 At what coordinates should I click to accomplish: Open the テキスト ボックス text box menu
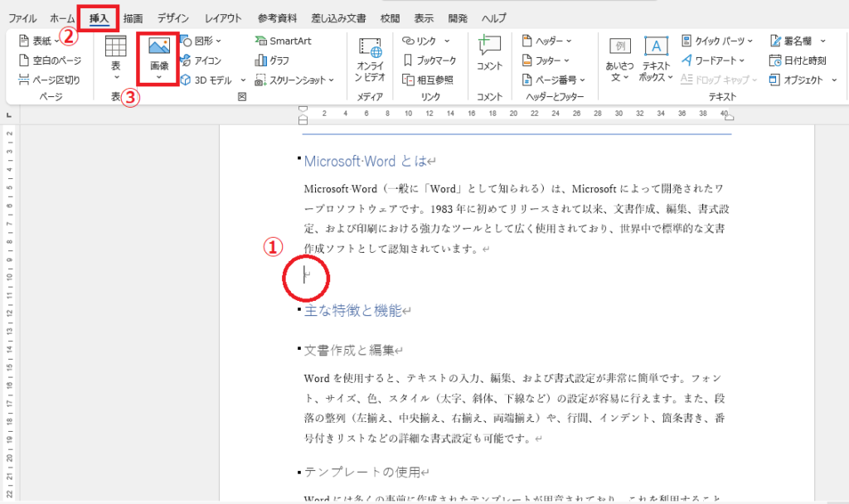655,60
